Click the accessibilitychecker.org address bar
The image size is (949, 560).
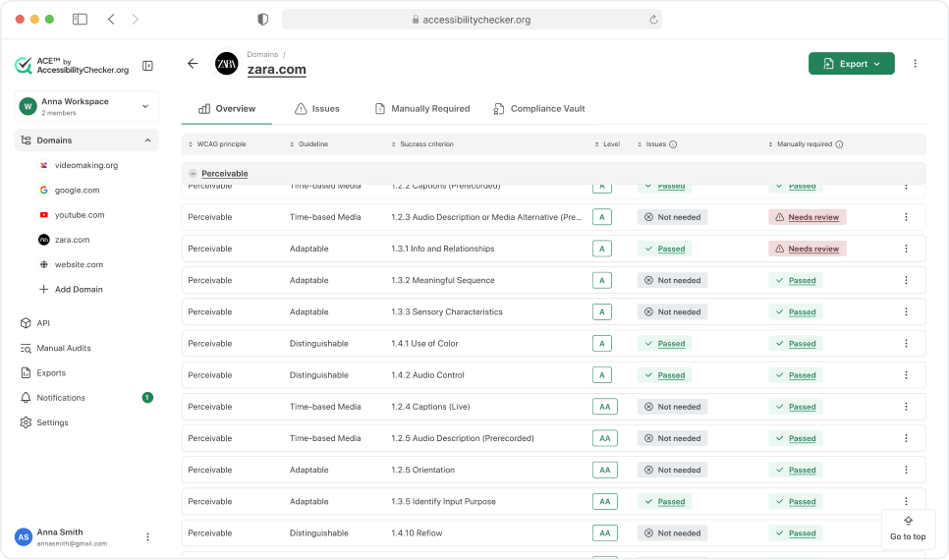coord(473,20)
